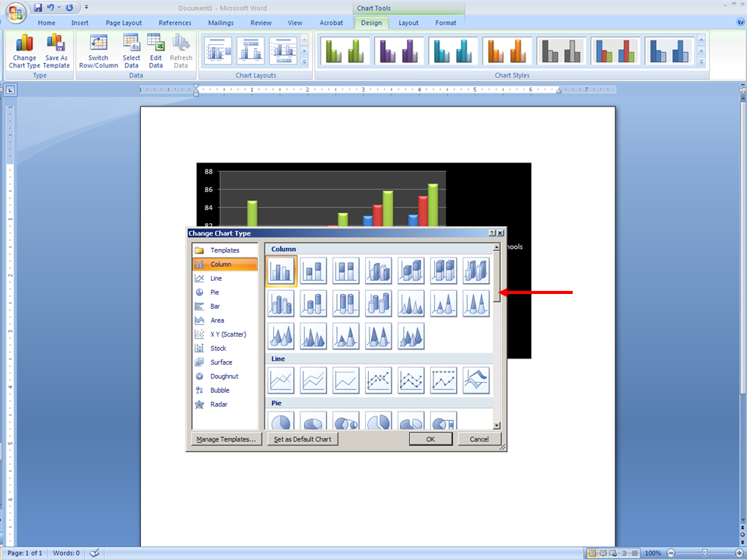The height and width of the screenshot is (560, 747).
Task: Expand the Chart Styles gallery more arrow
Action: point(701,62)
